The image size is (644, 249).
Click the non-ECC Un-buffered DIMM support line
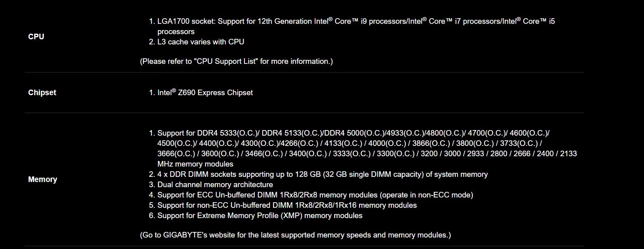click(287, 205)
